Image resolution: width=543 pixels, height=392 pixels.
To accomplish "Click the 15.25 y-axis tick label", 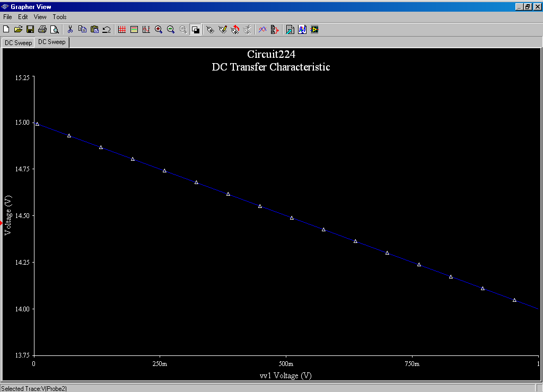I will (22, 77).
